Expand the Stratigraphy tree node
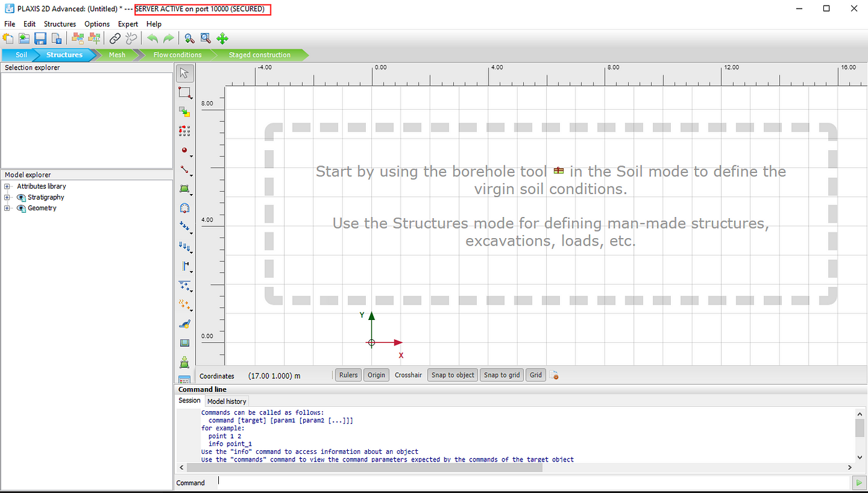Image resolution: width=868 pixels, height=493 pixels. coord(7,197)
